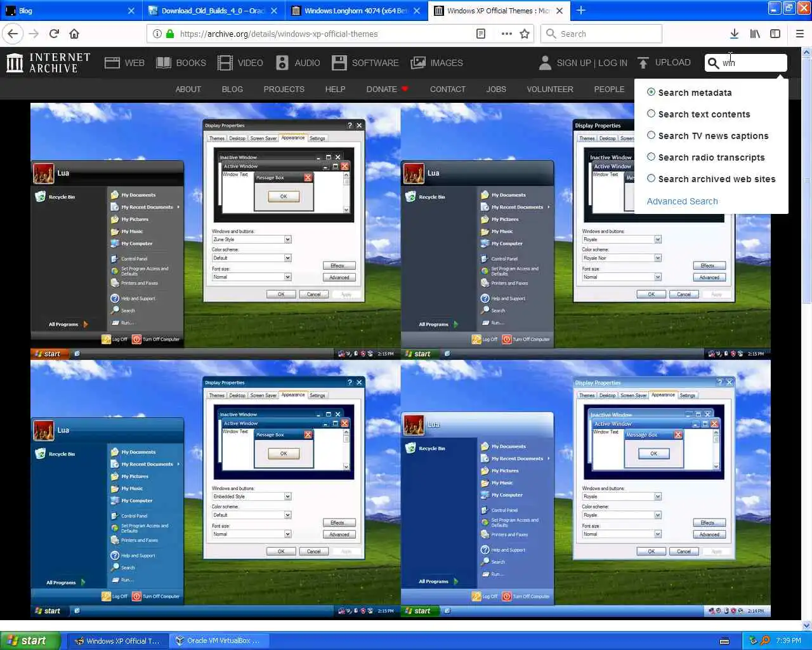Open the CONTACT link

pyautogui.click(x=447, y=89)
